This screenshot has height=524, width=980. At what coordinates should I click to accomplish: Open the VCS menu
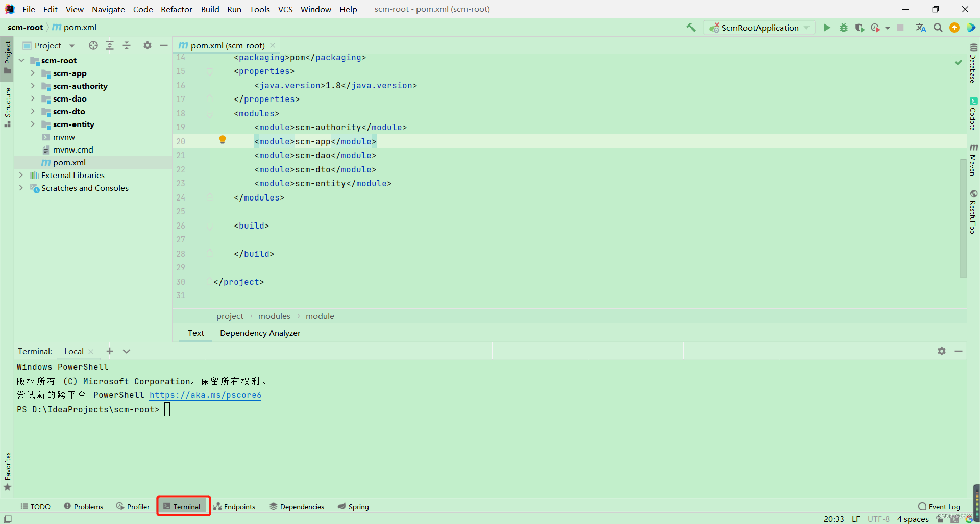click(x=285, y=9)
